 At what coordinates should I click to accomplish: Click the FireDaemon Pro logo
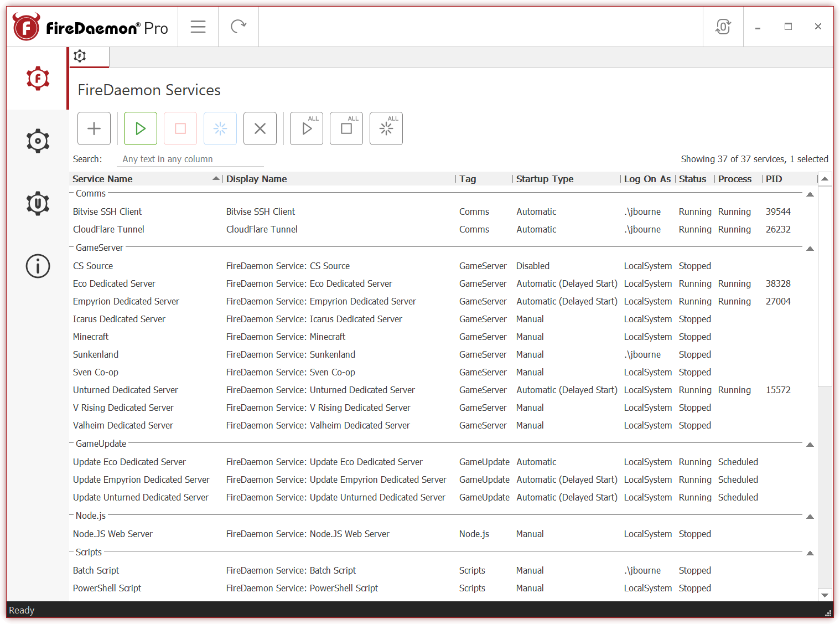tap(90, 27)
